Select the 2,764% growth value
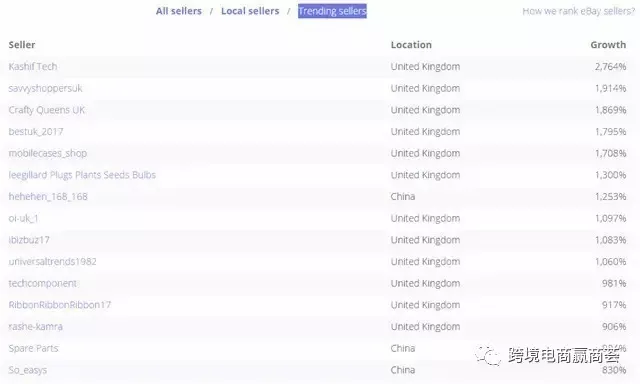The width and height of the screenshot is (640, 384). tap(611, 67)
